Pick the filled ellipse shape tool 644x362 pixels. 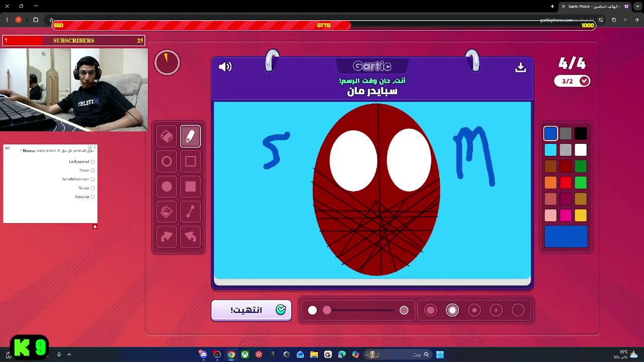click(167, 187)
